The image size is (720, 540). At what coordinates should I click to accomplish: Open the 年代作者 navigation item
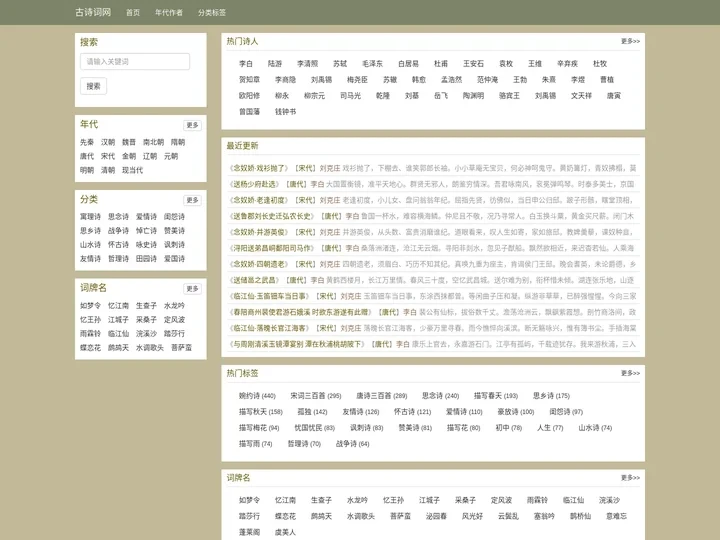tap(169, 13)
